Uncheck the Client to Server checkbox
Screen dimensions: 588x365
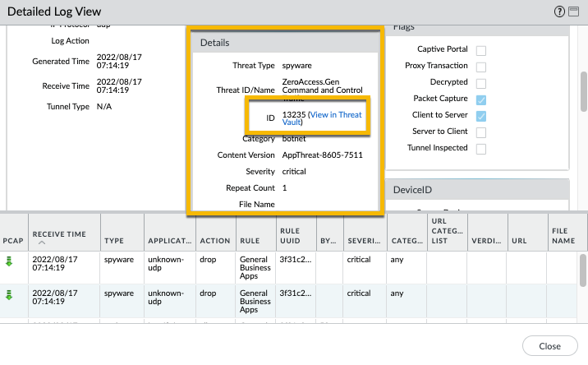[x=481, y=116]
